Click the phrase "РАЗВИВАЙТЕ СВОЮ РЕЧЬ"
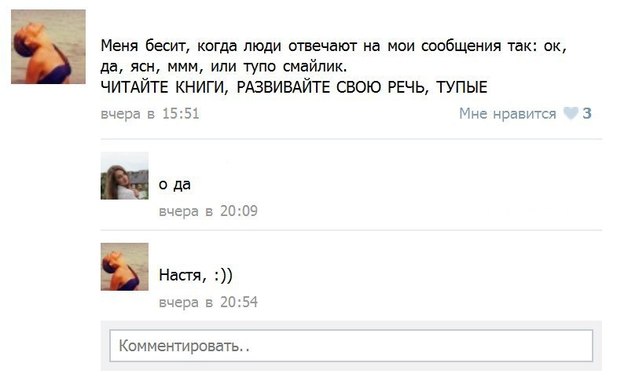Image resolution: width=617 pixels, height=385 pixels. click(x=333, y=87)
